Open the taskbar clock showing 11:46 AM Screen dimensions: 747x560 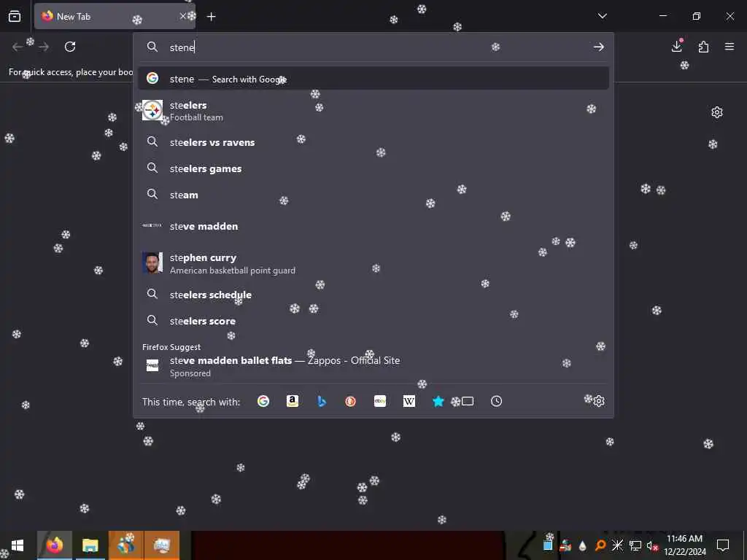coord(684,545)
